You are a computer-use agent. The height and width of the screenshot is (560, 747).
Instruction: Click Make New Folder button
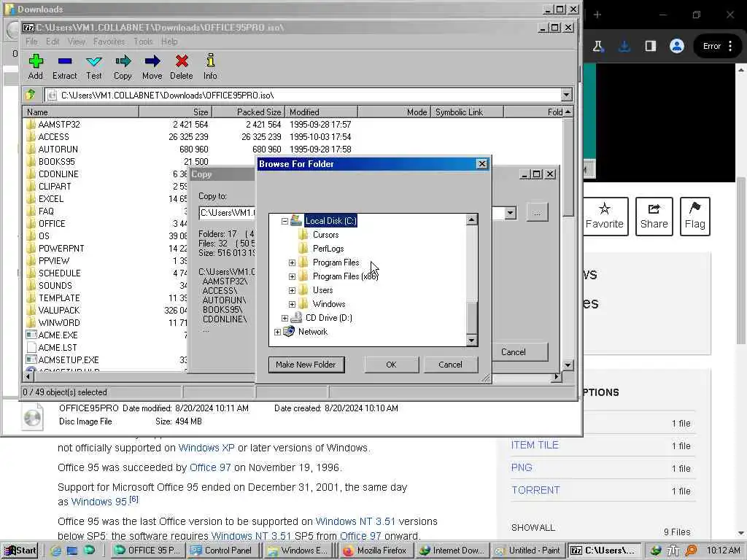click(x=306, y=365)
